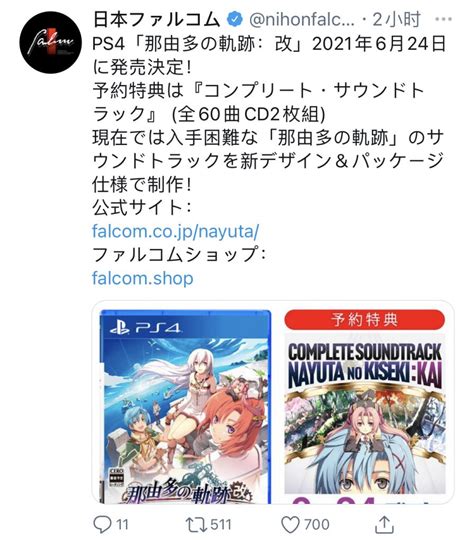Like the tweet with the heart icon
This screenshot has width=474, height=542.
tap(290, 525)
